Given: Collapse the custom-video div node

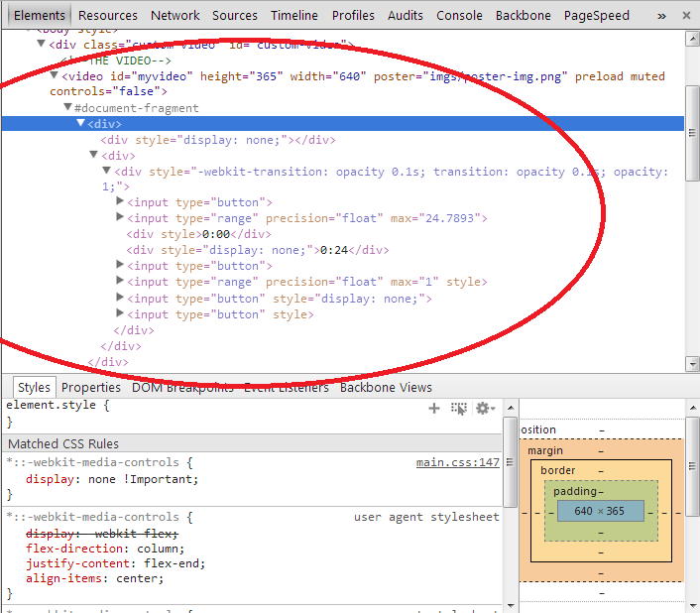Looking at the screenshot, I should tap(41, 44).
